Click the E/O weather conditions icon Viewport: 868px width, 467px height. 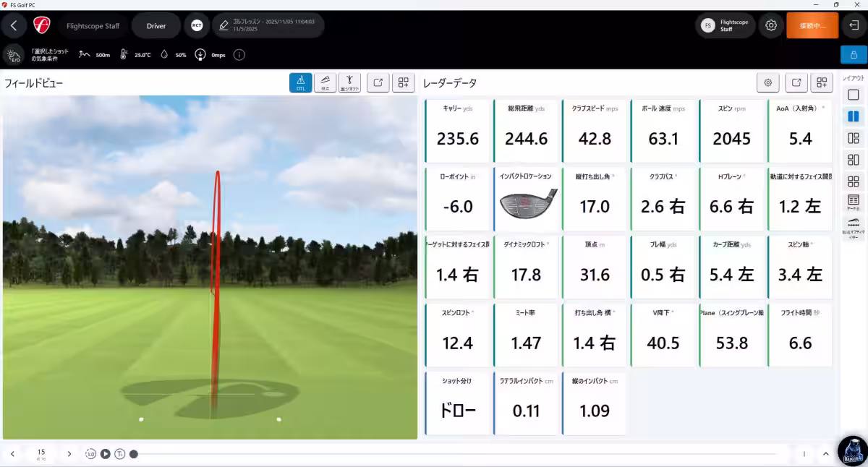(13, 55)
